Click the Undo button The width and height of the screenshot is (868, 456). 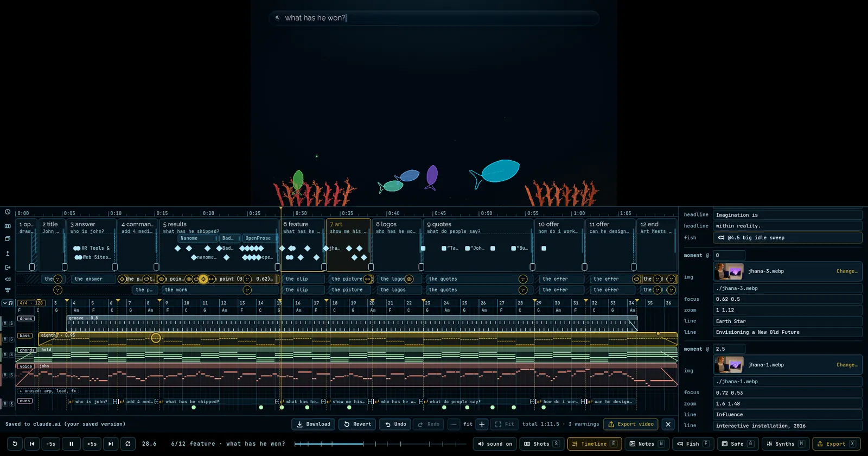tap(395, 424)
